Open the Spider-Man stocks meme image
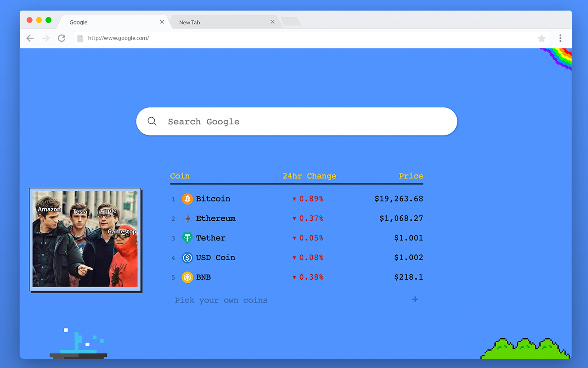Viewport: 588px width, 368px height. pos(85,240)
